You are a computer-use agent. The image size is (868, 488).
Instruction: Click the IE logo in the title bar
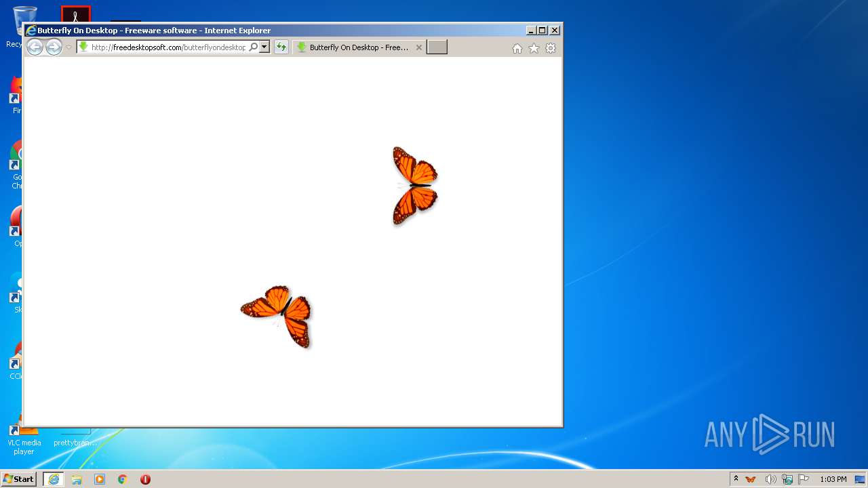point(31,30)
